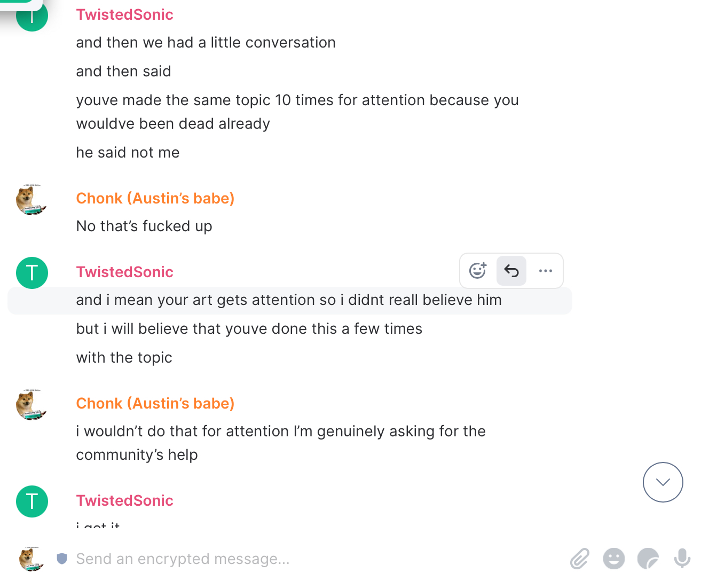Viewport: 709px width, 588px height.
Task: Open the emoji picker in composer
Action: [613, 559]
